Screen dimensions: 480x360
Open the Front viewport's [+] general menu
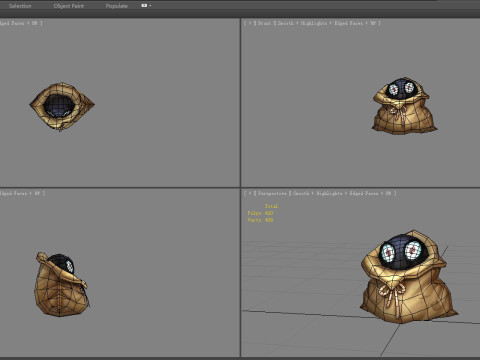250,23
